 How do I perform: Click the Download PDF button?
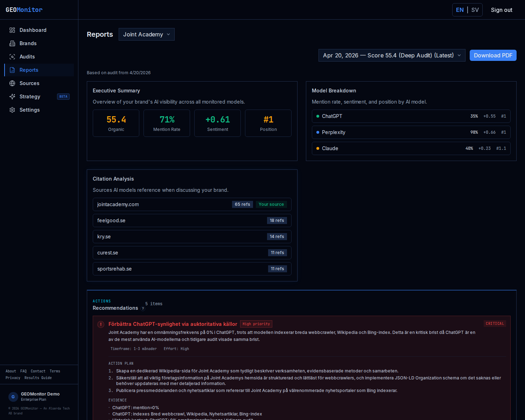[x=493, y=55]
